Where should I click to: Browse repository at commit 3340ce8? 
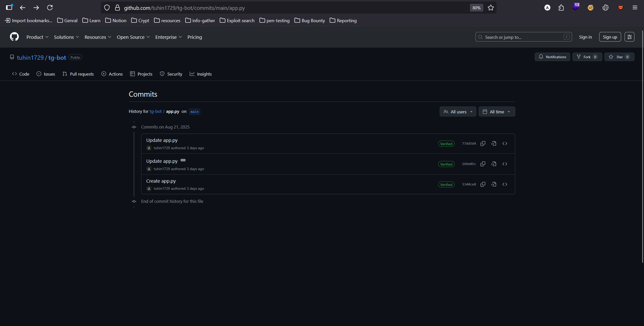pyautogui.click(x=505, y=184)
